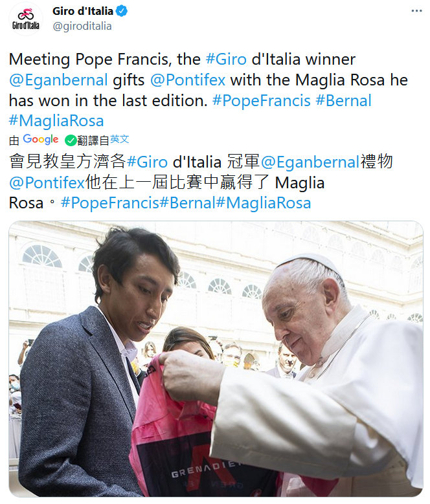Image resolution: width=430 pixels, height=504 pixels.
Task: Click #PopeFrancis hashtag in translated text
Action: [x=109, y=203]
